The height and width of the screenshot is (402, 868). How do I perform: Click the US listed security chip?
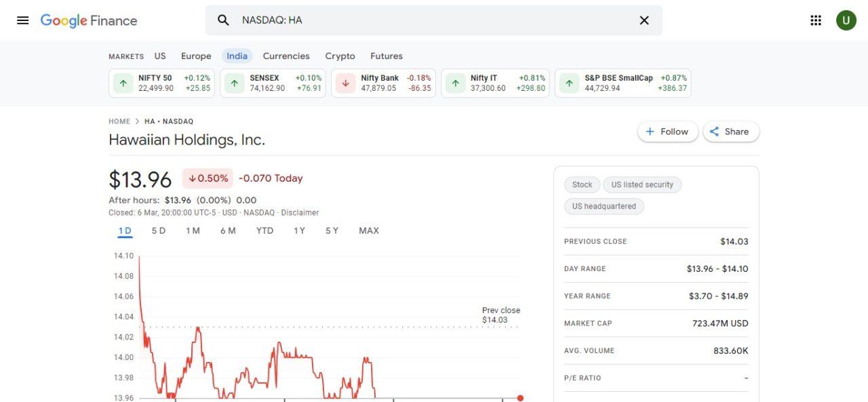coord(642,184)
